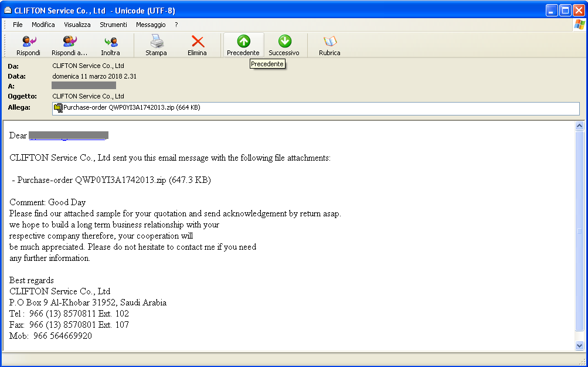
Task: Click the redacted email link after Dear
Action: click(x=69, y=135)
